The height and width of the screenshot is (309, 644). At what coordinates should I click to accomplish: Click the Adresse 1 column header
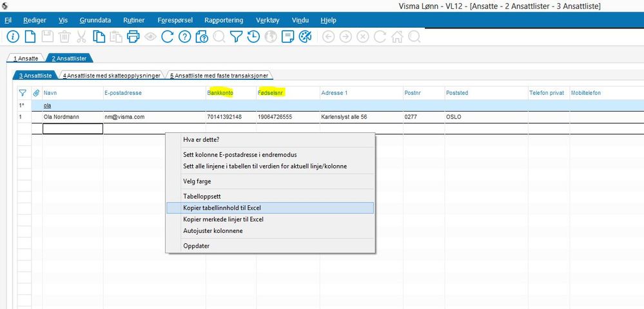click(362, 93)
